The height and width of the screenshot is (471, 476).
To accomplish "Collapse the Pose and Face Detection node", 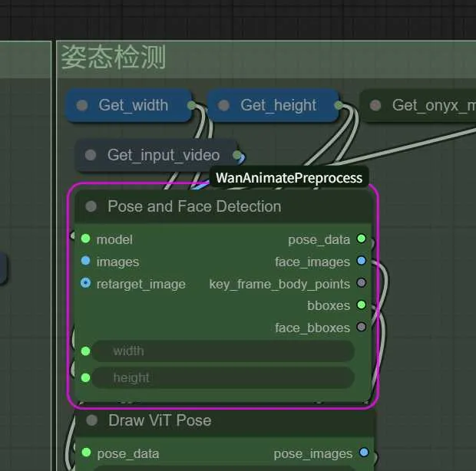I will coord(91,206).
